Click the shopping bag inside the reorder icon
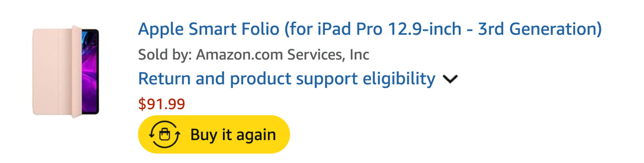 (165, 134)
